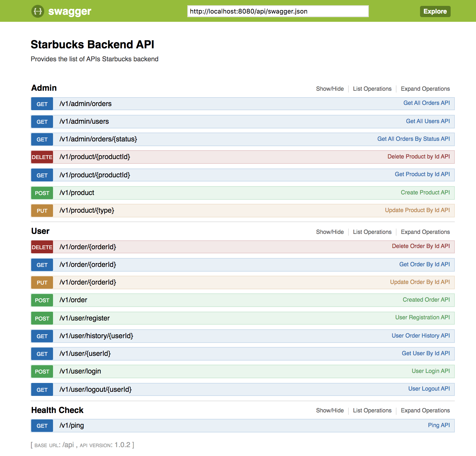Open User Logout API link
The width and height of the screenshot is (476, 456).
[429, 389]
